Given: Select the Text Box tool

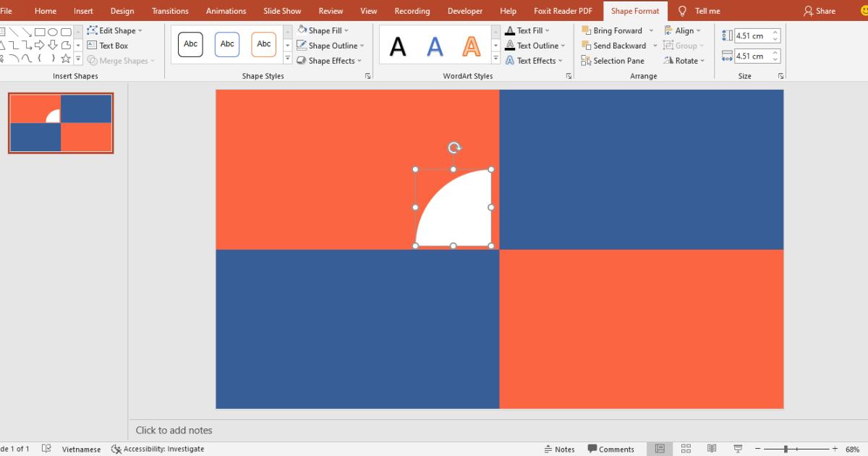Looking at the screenshot, I should [110, 45].
